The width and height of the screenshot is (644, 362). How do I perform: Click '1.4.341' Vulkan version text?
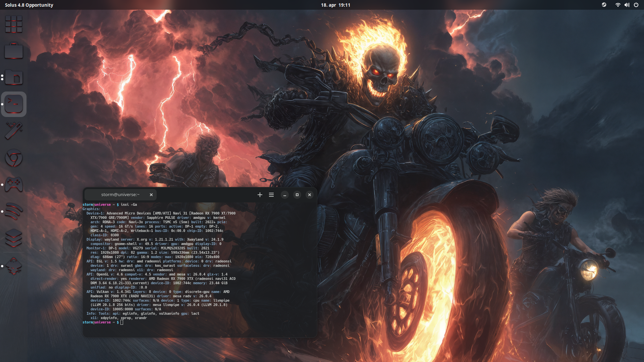click(x=124, y=292)
